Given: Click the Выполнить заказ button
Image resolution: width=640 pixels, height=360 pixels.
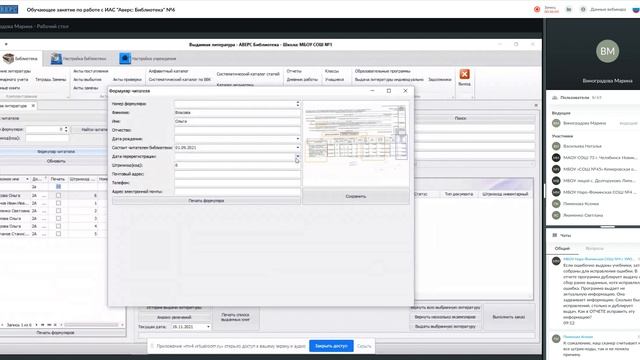Looking at the screenshot, I should pyautogui.click(x=509, y=317).
